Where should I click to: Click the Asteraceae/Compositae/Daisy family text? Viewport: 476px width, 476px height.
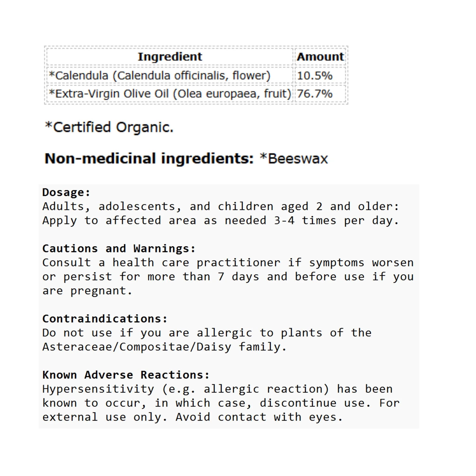165,347
